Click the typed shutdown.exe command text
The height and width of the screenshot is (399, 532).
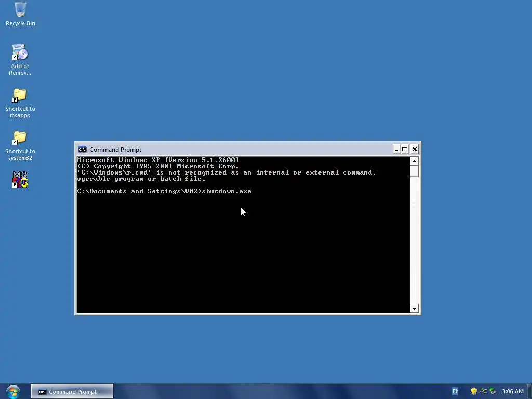[227, 191]
